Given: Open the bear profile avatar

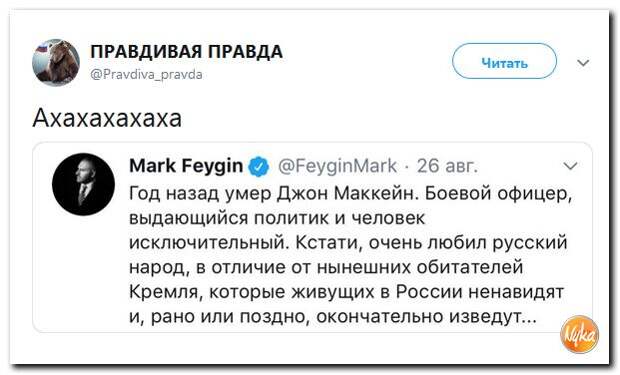Looking at the screenshot, I should (56, 62).
